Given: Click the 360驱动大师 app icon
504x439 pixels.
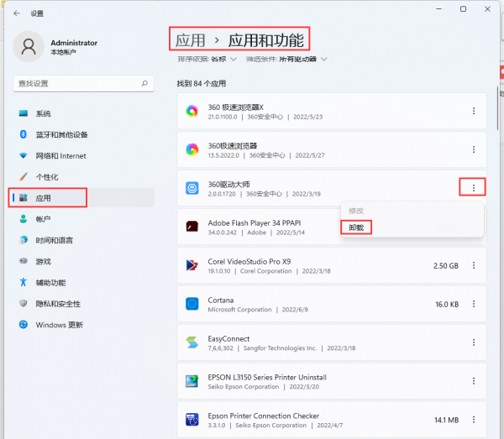Looking at the screenshot, I should point(192,188).
